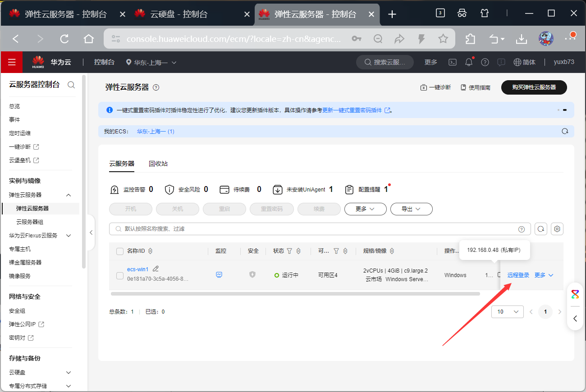Select all servers checkbox in header
Image resolution: width=586 pixels, height=392 pixels.
[120, 251]
